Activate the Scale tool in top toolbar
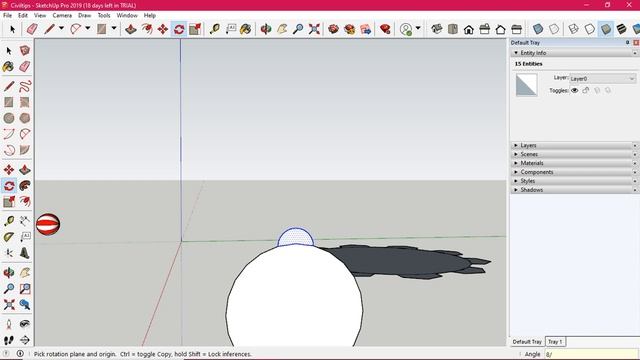The image size is (640, 360). tap(195, 29)
